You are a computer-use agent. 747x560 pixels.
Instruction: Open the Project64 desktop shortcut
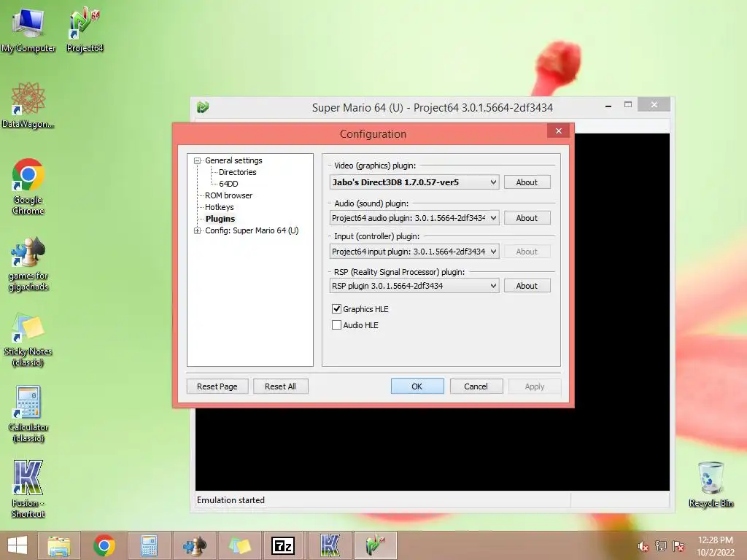tap(85, 30)
